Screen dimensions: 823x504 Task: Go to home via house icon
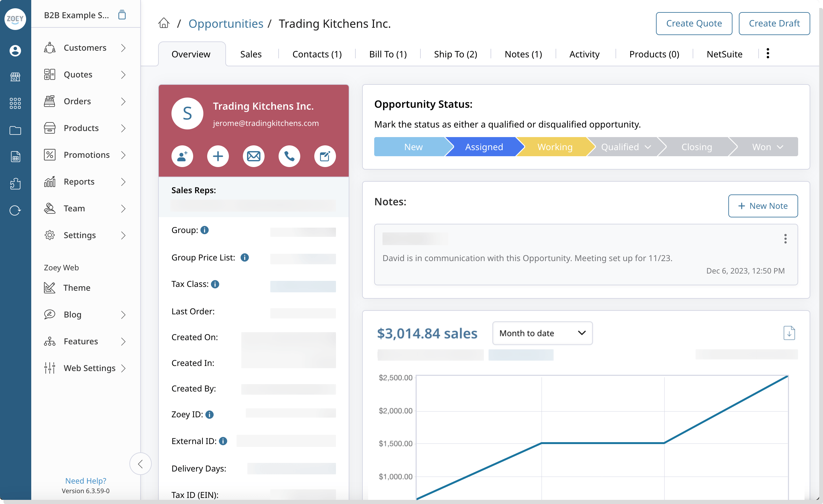click(164, 23)
